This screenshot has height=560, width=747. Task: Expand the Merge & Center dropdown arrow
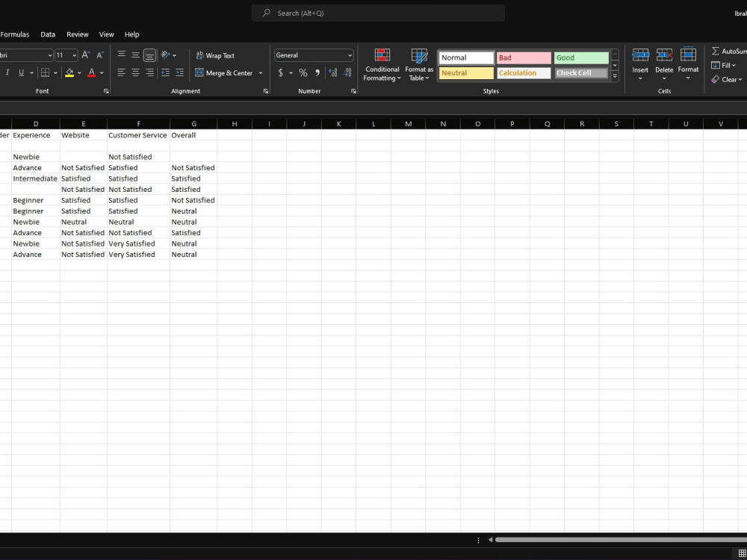pyautogui.click(x=260, y=73)
